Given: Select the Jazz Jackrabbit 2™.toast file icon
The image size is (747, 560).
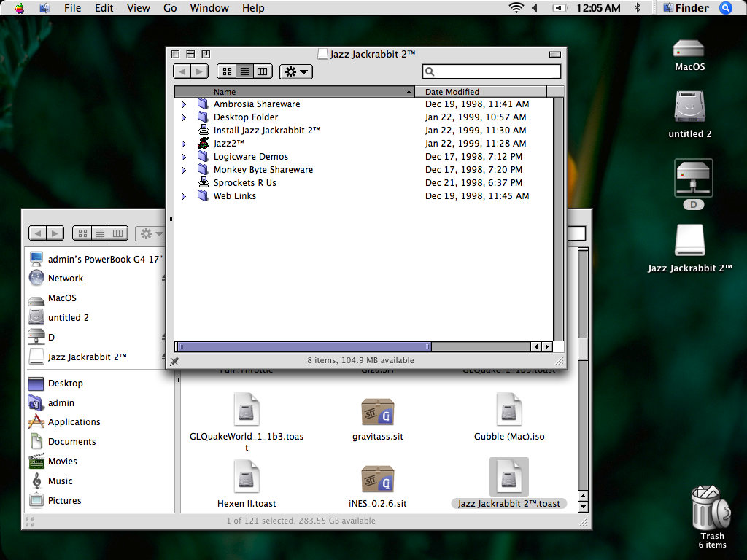Looking at the screenshot, I should (x=508, y=477).
